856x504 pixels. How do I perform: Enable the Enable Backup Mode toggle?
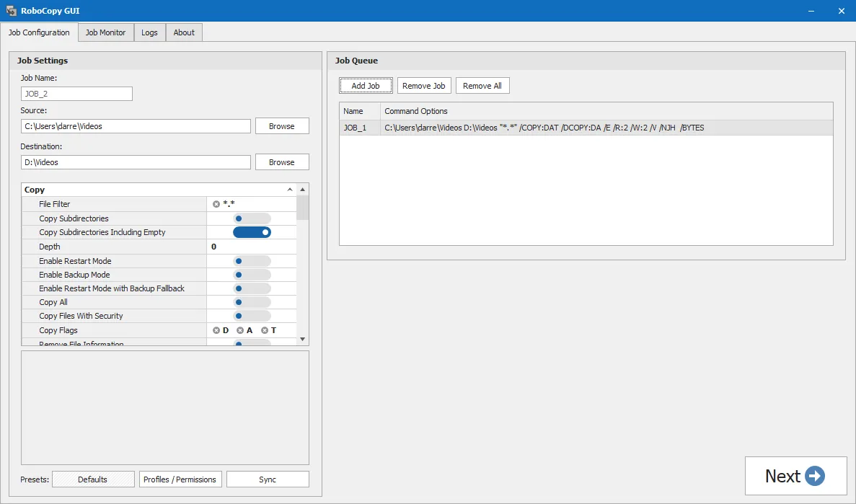coord(251,274)
